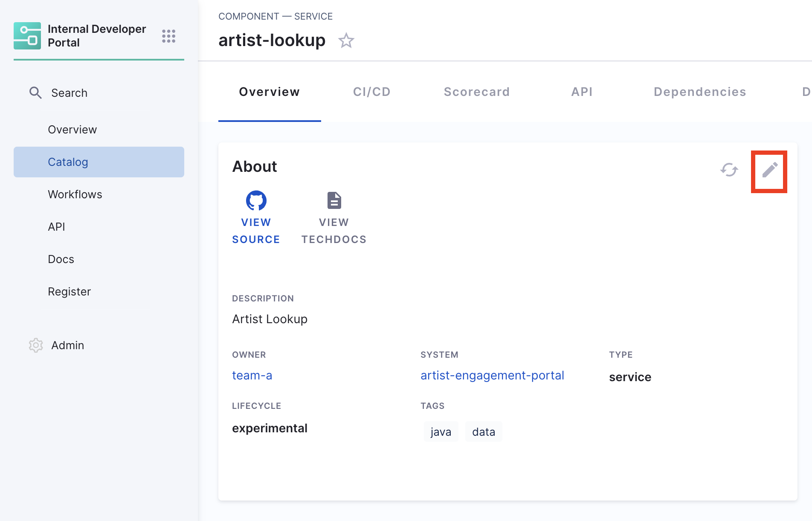Click the View TechDocs document icon
Screen dimensions: 812x521
334,200
